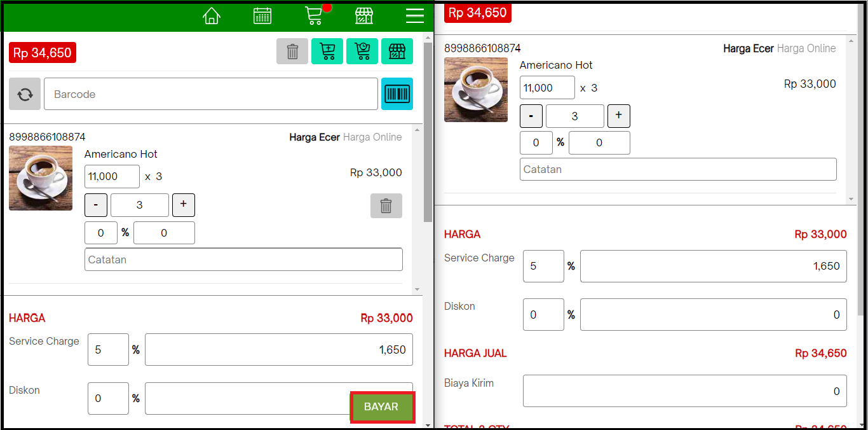Increase Americano Hot quantity with plus
This screenshot has width=868, height=430.
(x=183, y=205)
